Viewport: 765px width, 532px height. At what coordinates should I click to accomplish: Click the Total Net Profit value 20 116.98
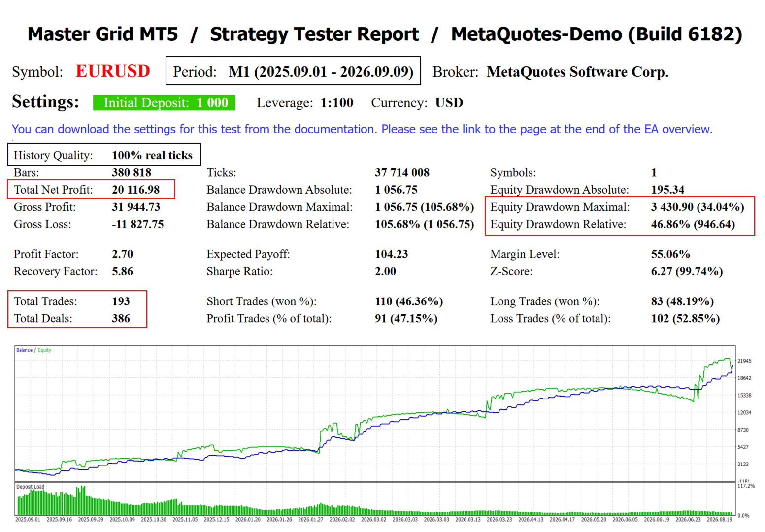tap(136, 190)
